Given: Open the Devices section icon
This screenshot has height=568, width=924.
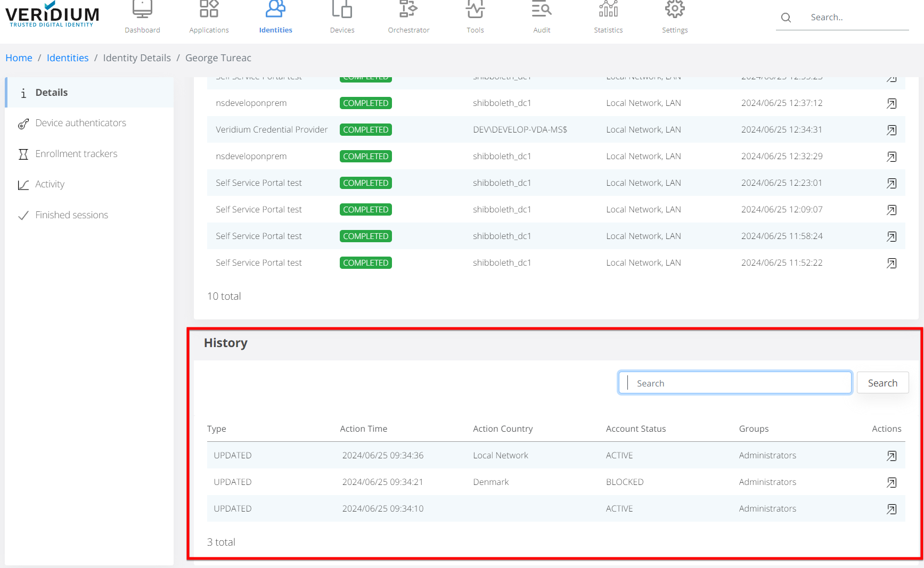Looking at the screenshot, I should [x=342, y=10].
